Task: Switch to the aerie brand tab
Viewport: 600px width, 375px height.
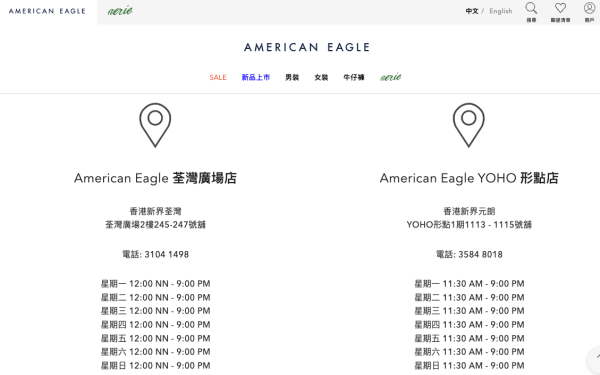Action: (x=120, y=11)
